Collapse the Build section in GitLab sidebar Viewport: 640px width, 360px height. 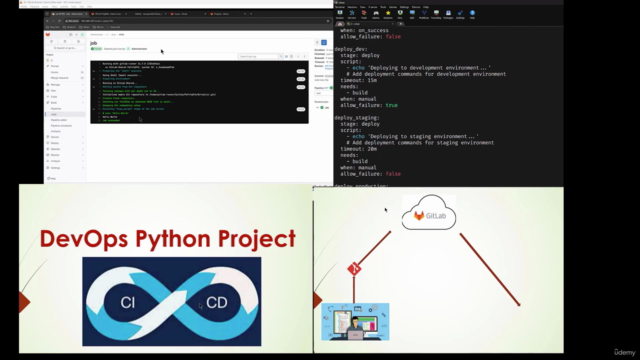tap(65, 102)
